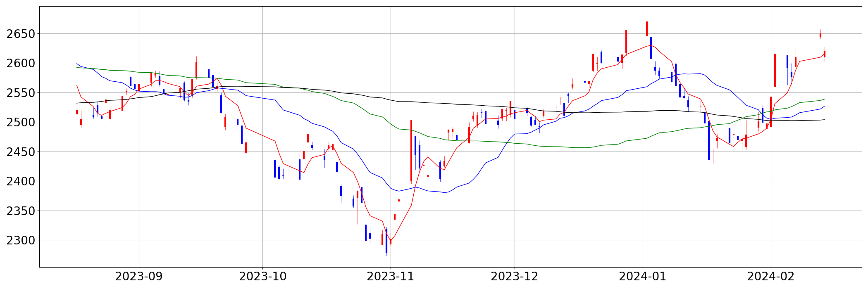Click the 2350 y-axis price label
Screen dimensions: 868x289
click(x=20, y=211)
